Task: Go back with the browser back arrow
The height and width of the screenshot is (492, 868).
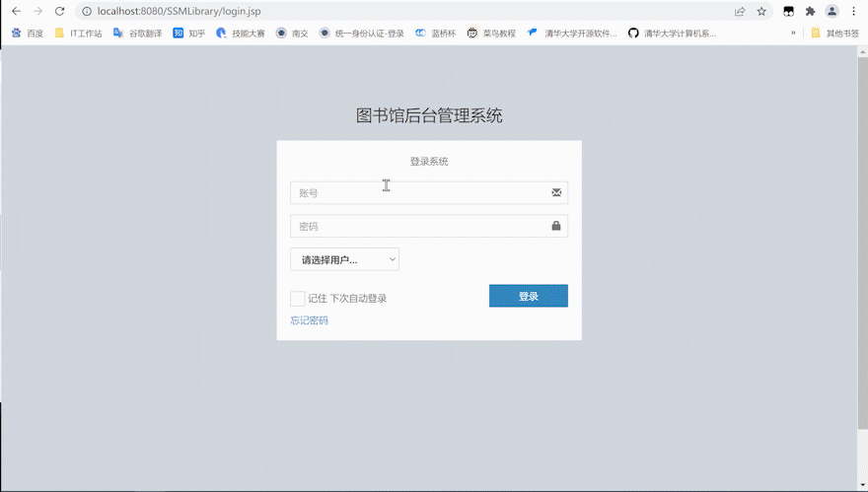Action: (16, 11)
